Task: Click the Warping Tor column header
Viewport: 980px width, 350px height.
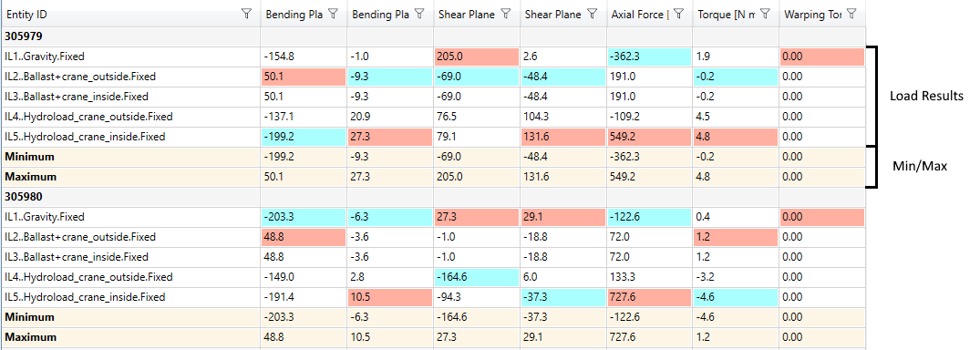Action: [812, 15]
